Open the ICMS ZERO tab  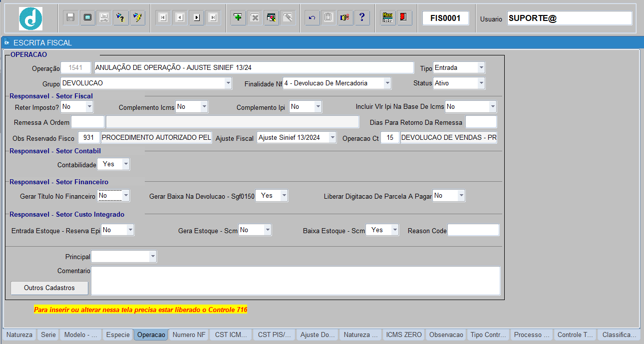tap(403, 335)
